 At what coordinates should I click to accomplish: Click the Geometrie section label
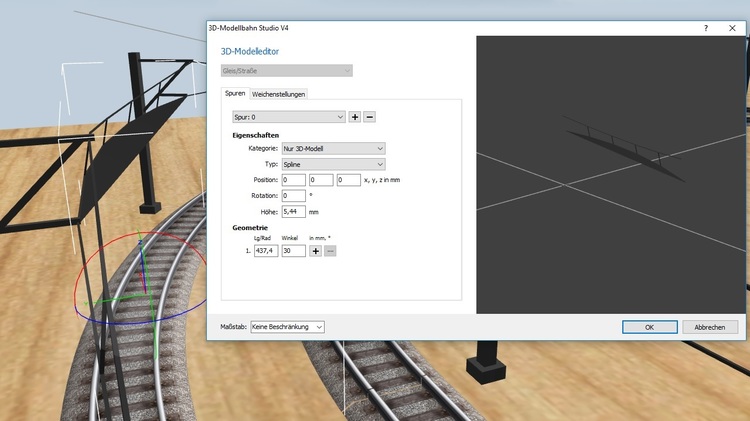pos(250,228)
